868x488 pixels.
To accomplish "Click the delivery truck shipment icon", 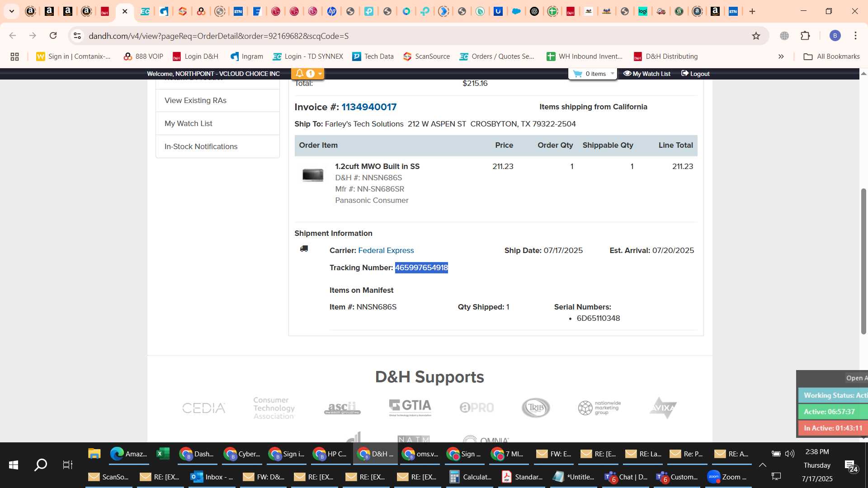I will tap(304, 249).
